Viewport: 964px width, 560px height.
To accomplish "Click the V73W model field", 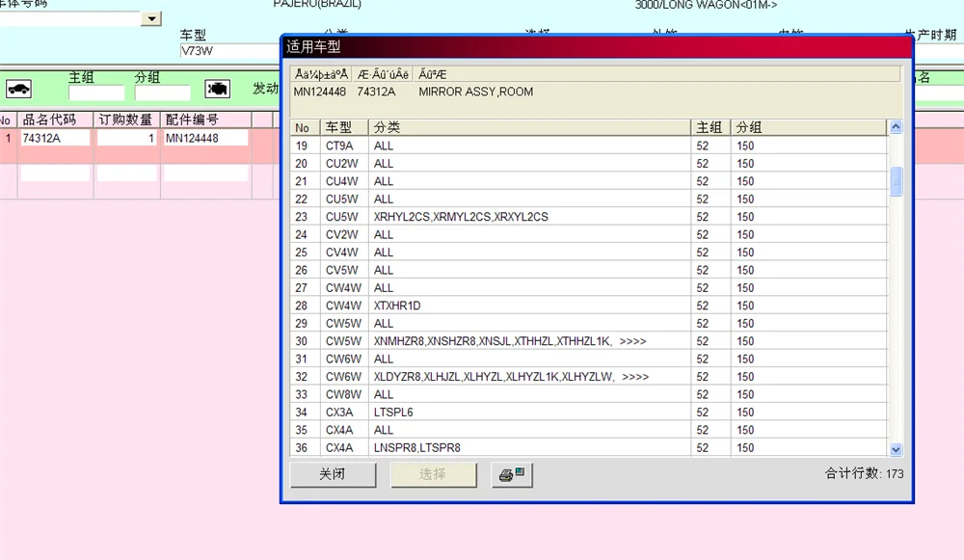I will coord(228,50).
